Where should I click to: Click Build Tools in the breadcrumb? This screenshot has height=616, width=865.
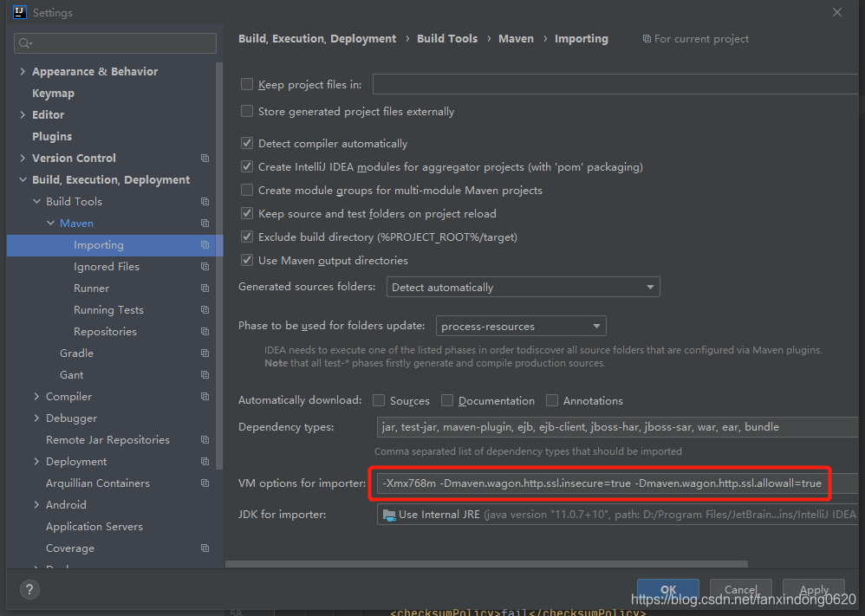(447, 39)
